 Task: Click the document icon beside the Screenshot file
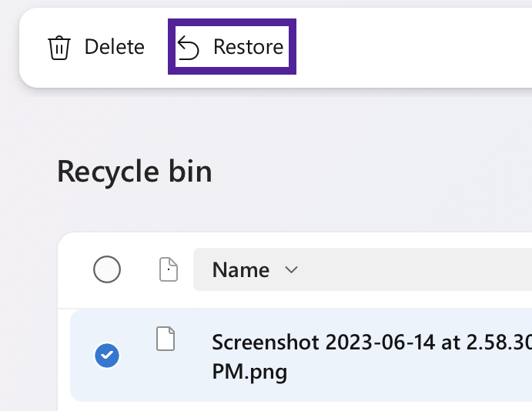coord(166,339)
